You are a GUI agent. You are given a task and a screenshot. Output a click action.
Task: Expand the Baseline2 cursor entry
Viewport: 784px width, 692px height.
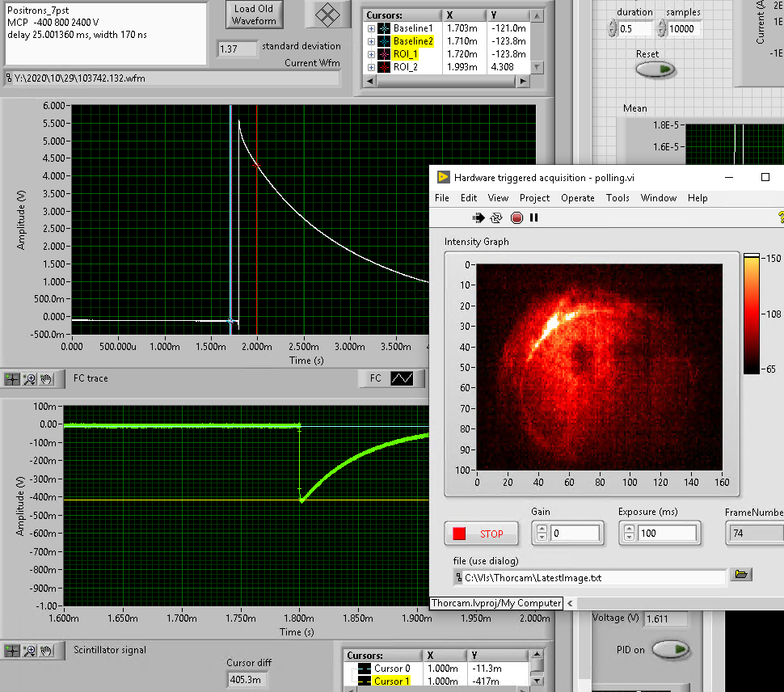[372, 41]
